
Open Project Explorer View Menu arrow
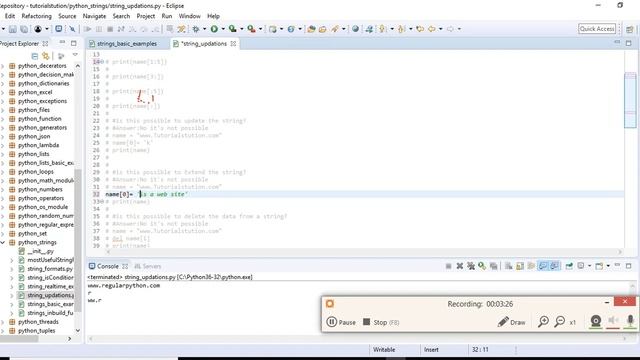coord(75,55)
